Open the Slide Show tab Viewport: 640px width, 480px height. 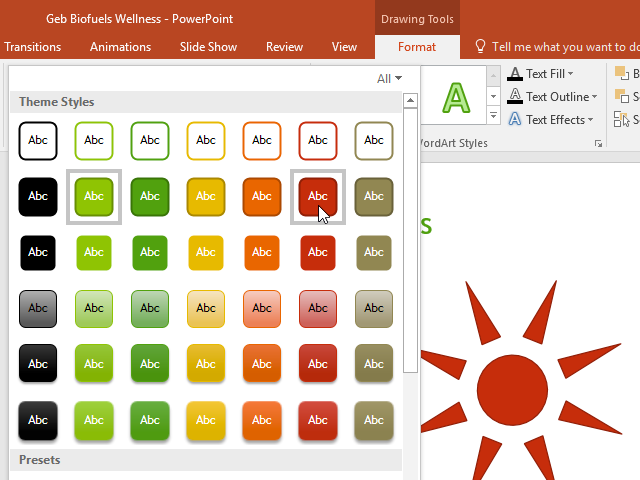tap(207, 47)
